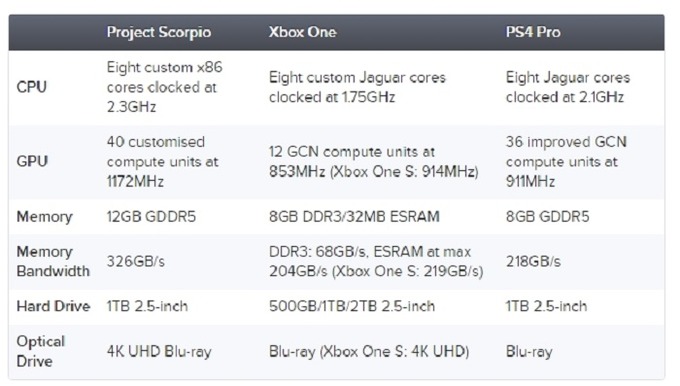Select the Hard Drive row label

pos(53,306)
